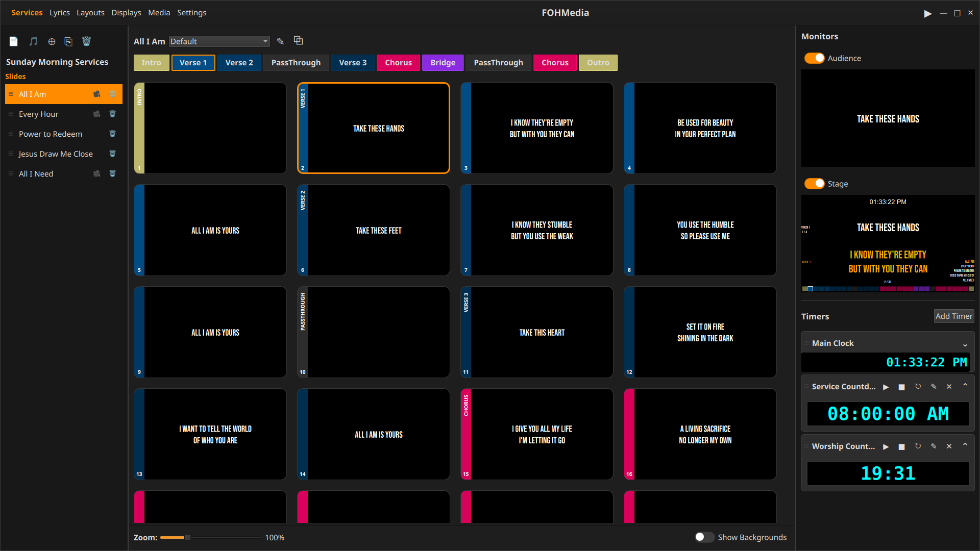Screen dimensions: 980x551
Task: Edit the Service Countdown timer
Action: pos(934,387)
